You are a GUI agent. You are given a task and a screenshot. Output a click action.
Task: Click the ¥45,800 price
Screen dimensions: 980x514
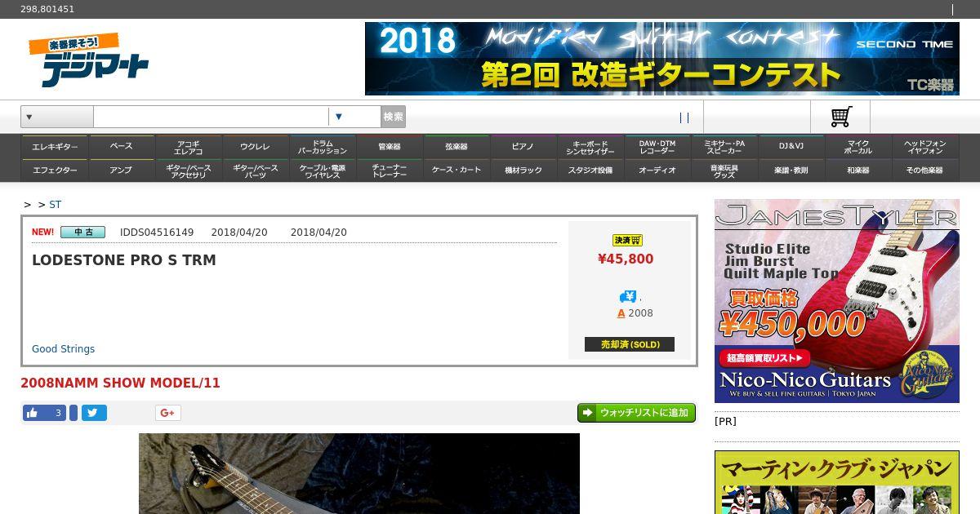(x=626, y=259)
